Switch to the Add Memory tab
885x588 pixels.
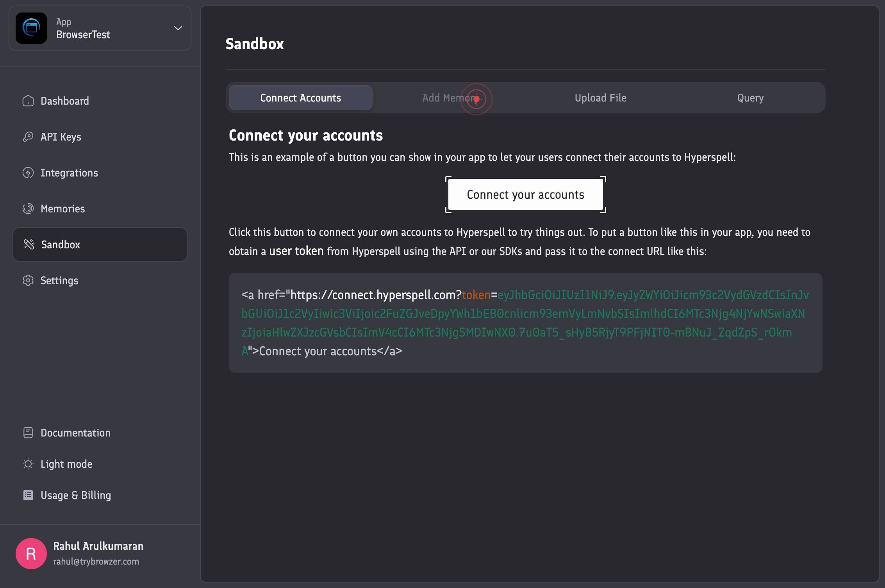click(x=450, y=98)
